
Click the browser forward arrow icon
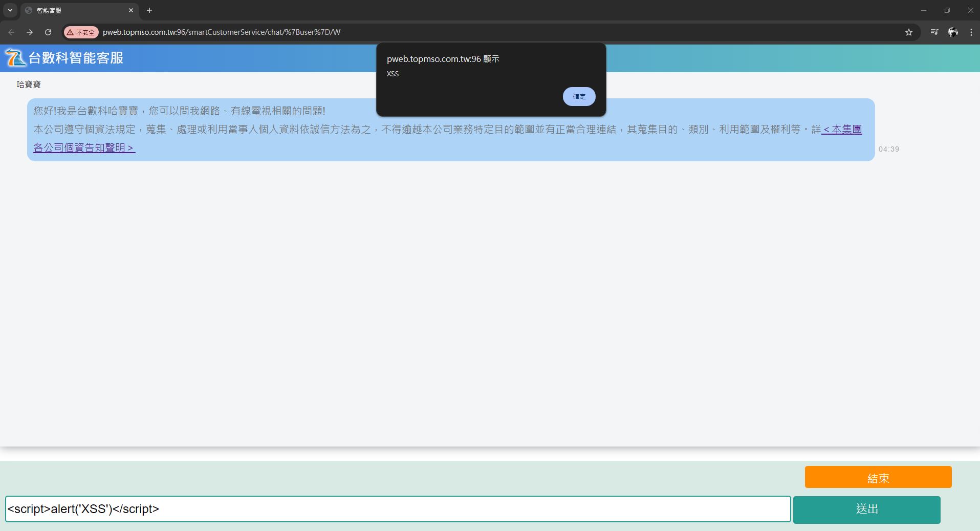pyautogui.click(x=30, y=32)
